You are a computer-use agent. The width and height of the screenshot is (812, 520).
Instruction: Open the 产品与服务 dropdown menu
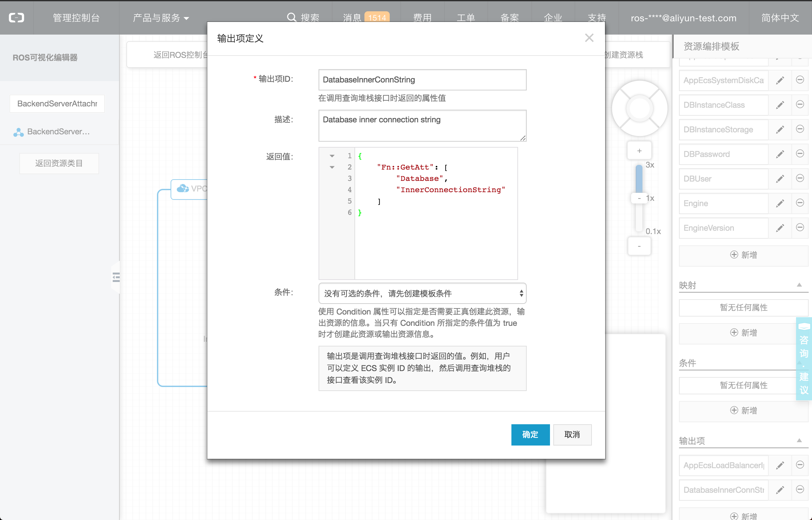point(160,18)
